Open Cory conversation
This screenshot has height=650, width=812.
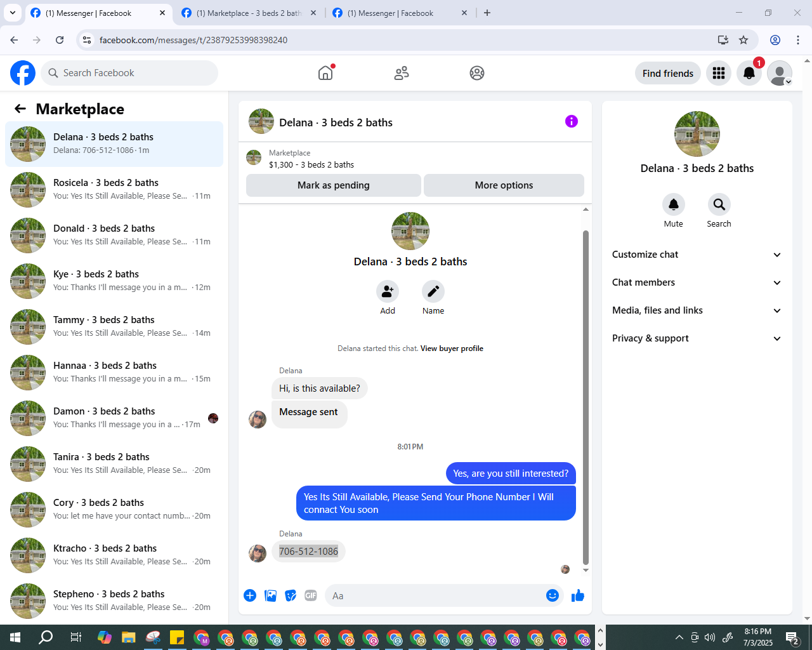(114, 510)
